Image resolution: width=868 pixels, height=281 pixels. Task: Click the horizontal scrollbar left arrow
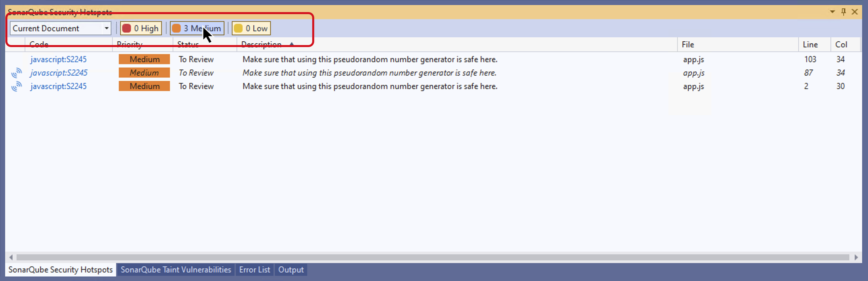click(x=11, y=257)
